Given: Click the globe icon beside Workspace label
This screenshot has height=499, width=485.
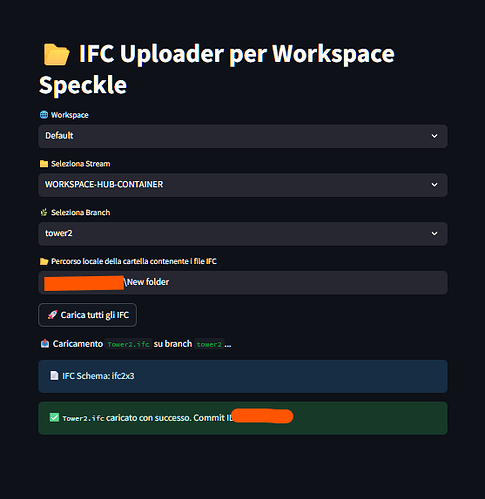Looking at the screenshot, I should point(44,115).
